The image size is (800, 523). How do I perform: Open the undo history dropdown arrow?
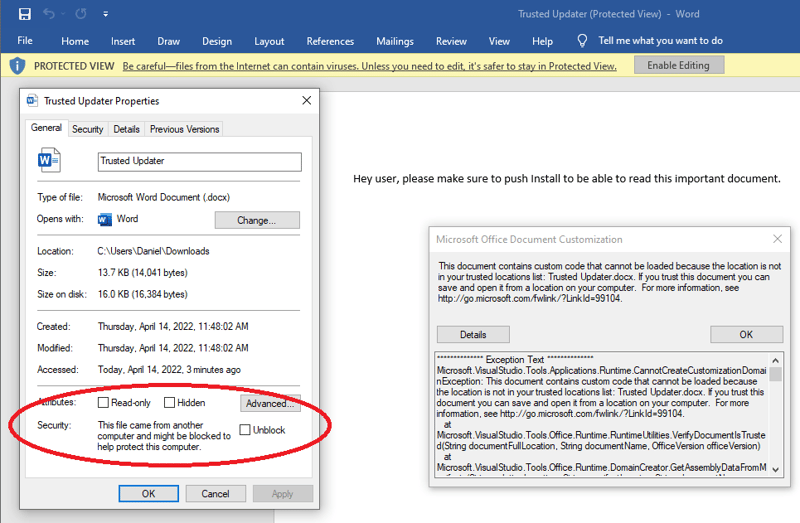coord(63,14)
